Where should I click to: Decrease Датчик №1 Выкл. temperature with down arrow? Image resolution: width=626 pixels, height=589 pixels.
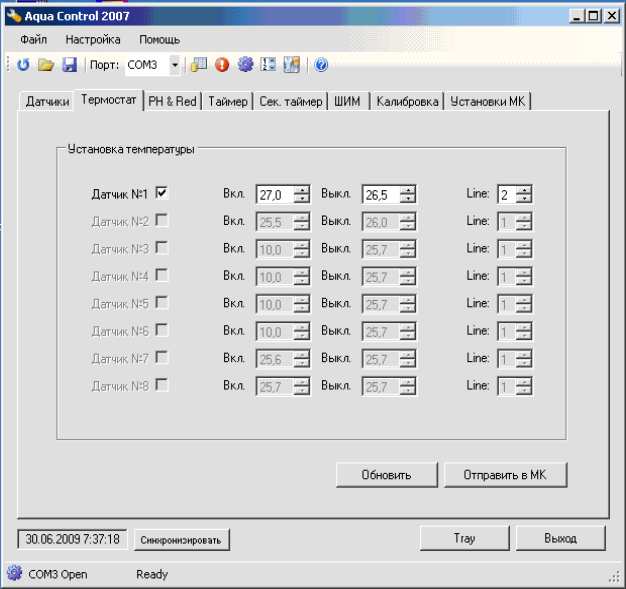click(407, 199)
